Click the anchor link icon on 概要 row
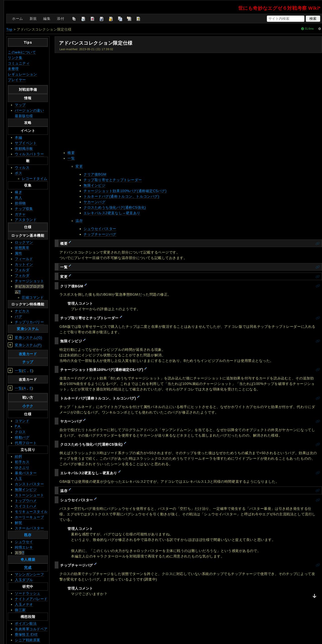Screen dimensions: 322x644 click(317, 244)
